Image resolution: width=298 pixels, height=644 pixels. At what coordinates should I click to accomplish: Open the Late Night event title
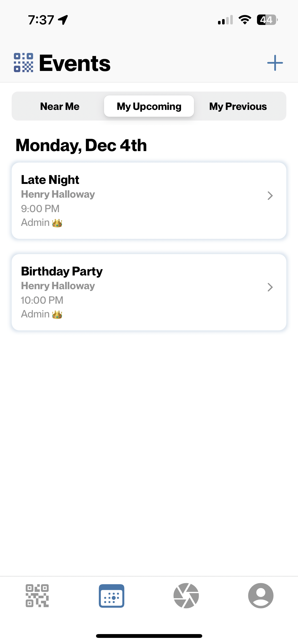(x=50, y=180)
